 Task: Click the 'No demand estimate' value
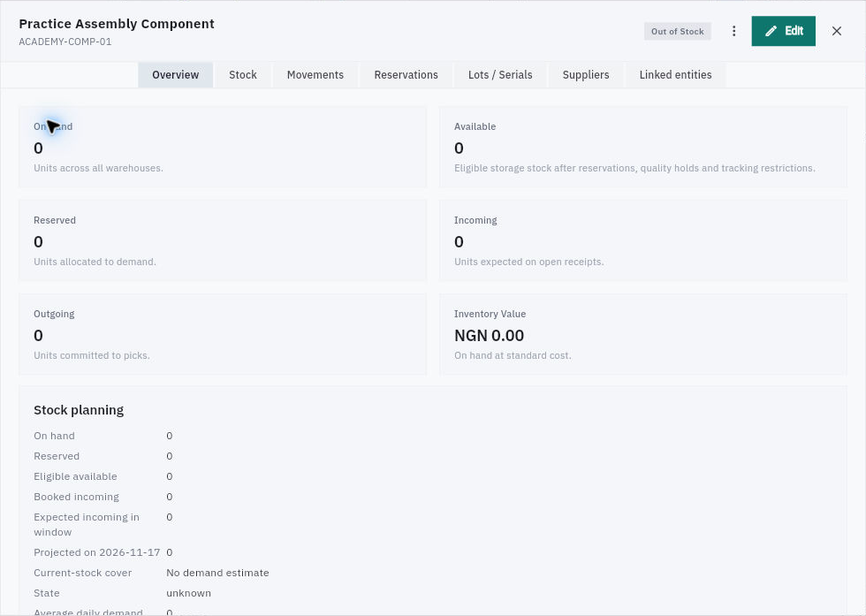click(x=217, y=573)
